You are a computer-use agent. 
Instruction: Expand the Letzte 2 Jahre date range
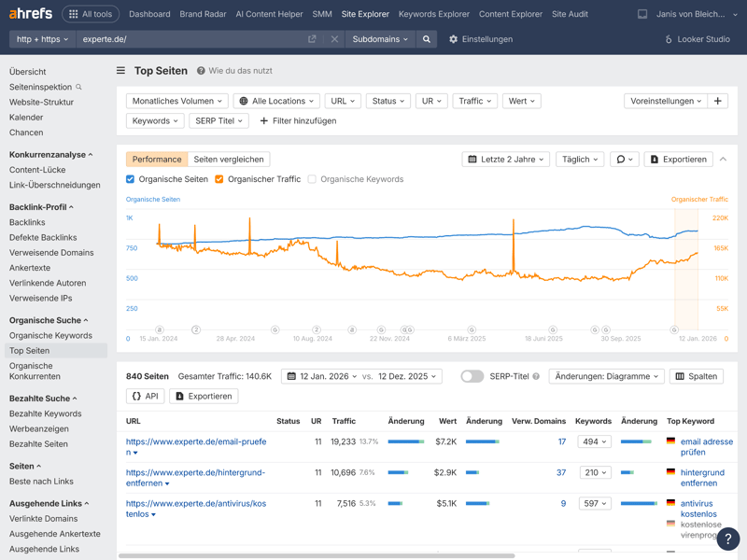505,160
